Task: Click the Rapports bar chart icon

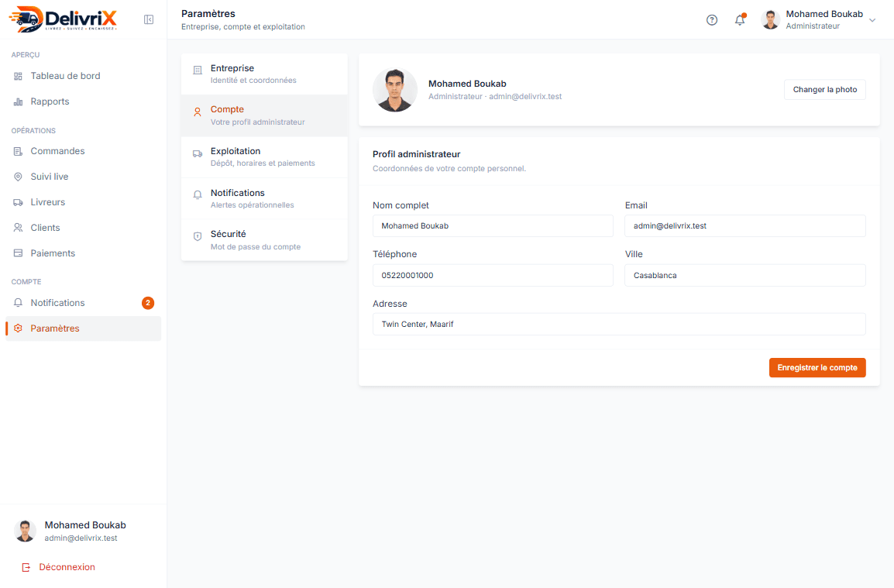Action: tap(19, 101)
